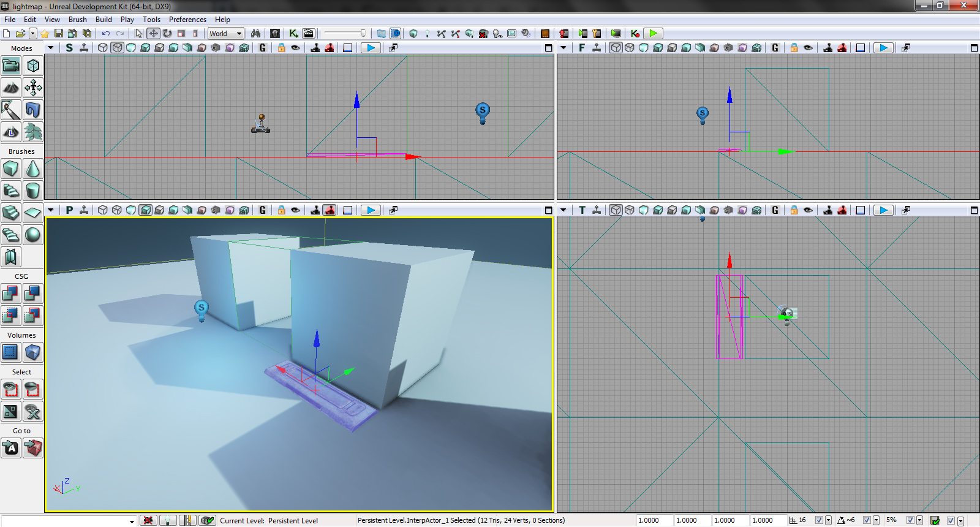Click the first scale value input field

[x=654, y=520]
